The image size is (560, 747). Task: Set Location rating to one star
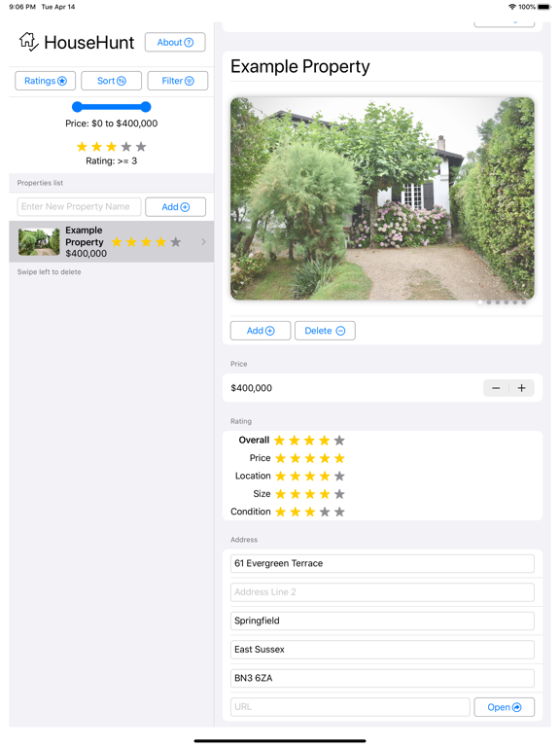pos(280,476)
